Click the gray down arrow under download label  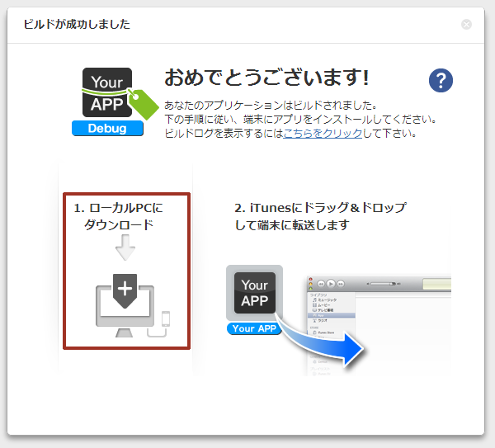click(x=125, y=248)
